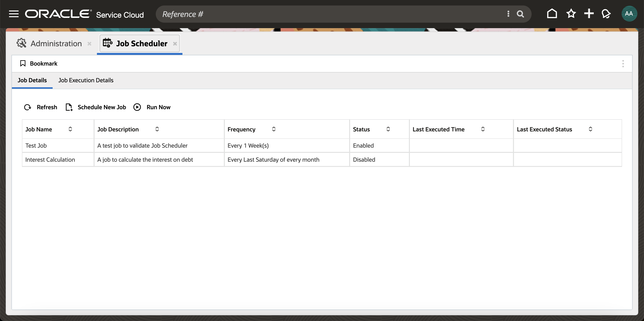The height and width of the screenshot is (321, 644).
Task: Open favorites star icon
Action: (x=571, y=14)
